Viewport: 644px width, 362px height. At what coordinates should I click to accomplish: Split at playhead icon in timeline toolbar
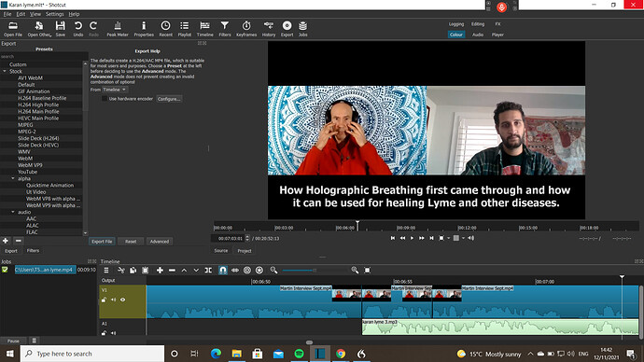click(208, 270)
